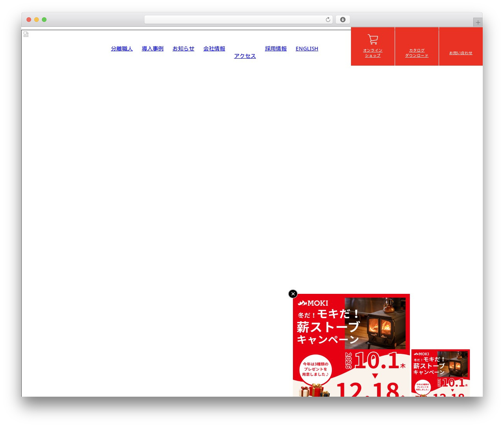This screenshot has width=504, height=427.
Task: Click the large wood stove campaign banner
Action: [351, 345]
